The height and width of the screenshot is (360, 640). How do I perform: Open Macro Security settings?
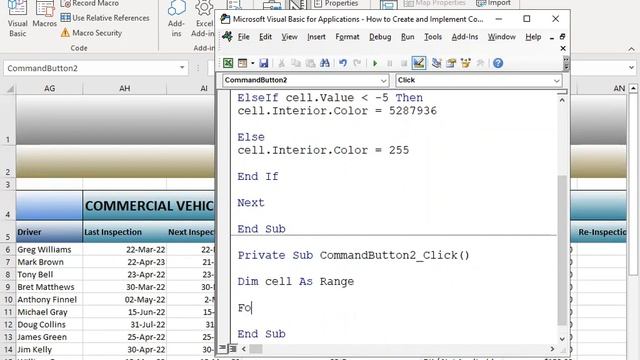(x=91, y=33)
